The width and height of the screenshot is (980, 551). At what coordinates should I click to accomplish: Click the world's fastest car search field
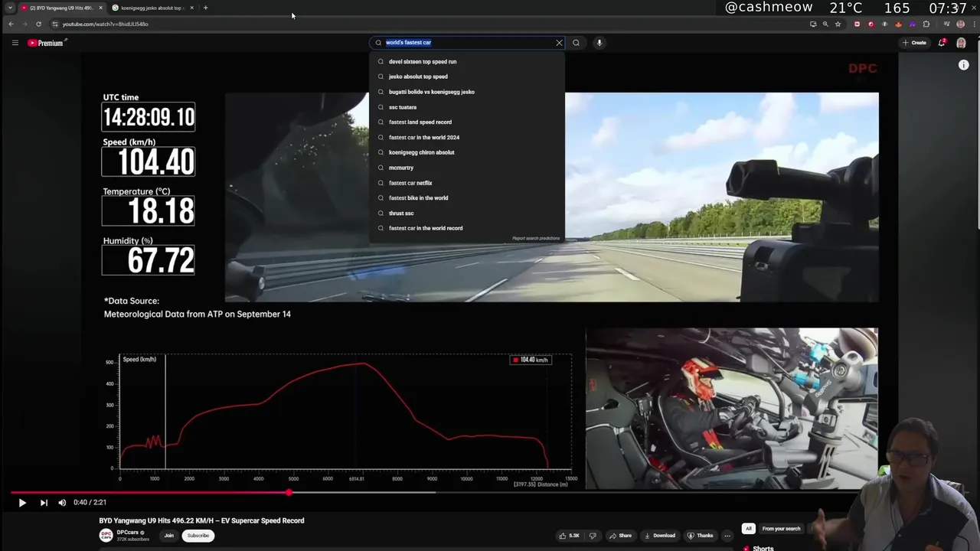[467, 43]
